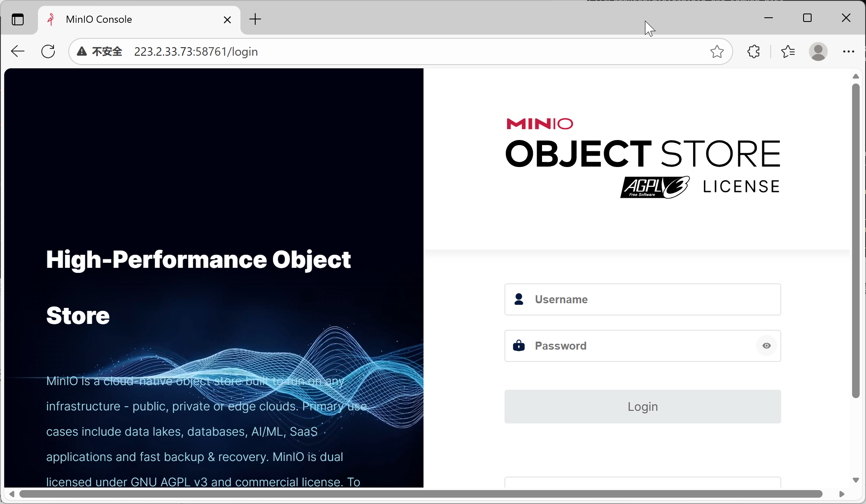
Task: Open the favorites list icon
Action: pyautogui.click(x=788, y=51)
